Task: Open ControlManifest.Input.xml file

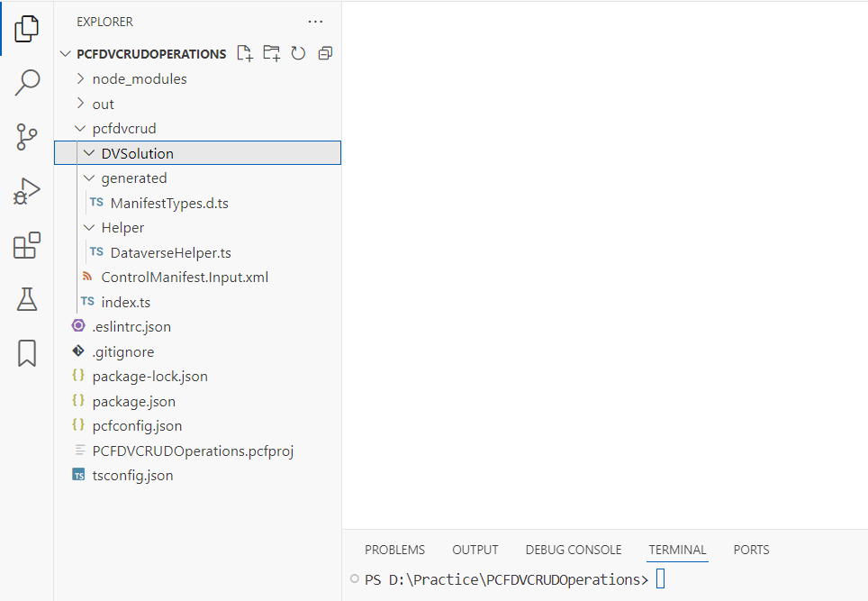Action: [x=185, y=278]
